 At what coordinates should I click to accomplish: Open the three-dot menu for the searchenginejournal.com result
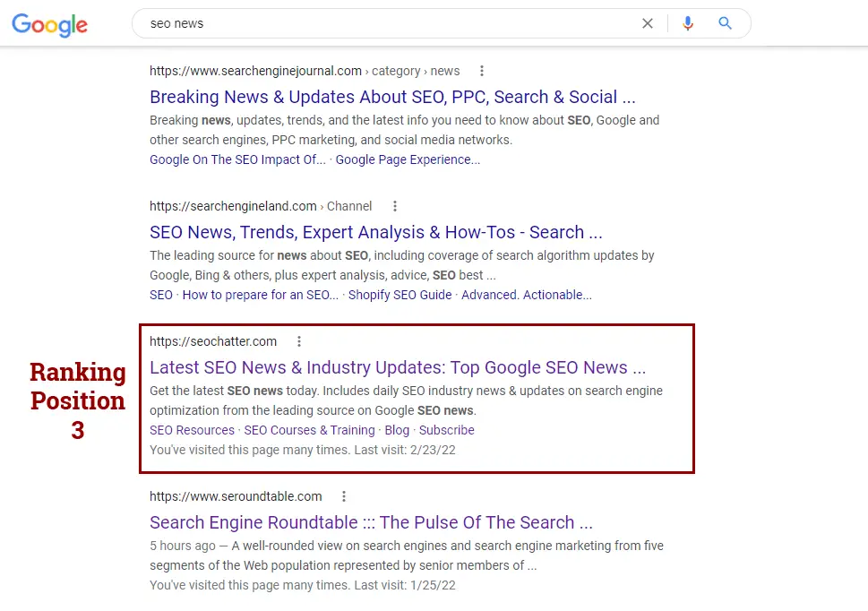tap(482, 71)
